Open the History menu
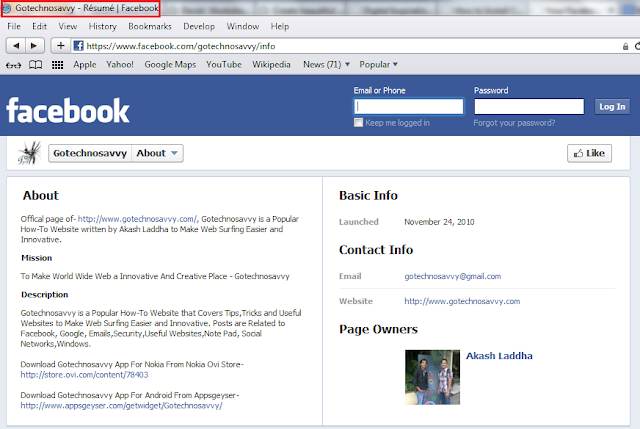The width and height of the screenshot is (640, 429). click(102, 27)
